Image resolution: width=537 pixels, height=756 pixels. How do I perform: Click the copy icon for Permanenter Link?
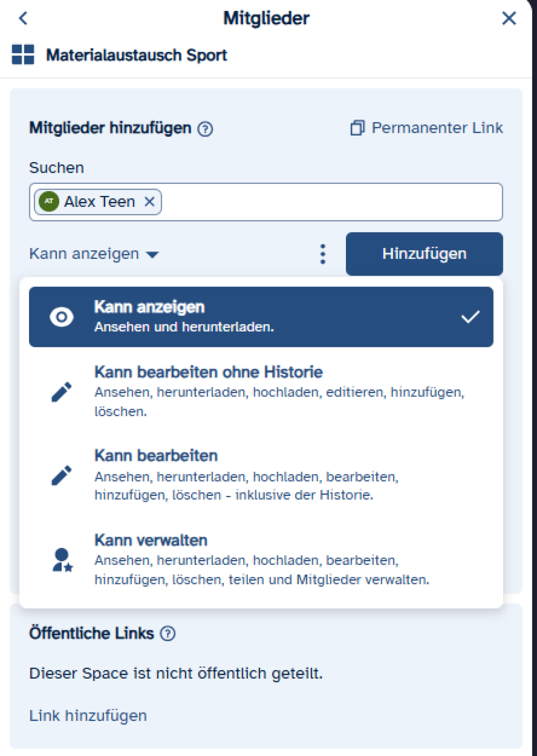(x=357, y=128)
